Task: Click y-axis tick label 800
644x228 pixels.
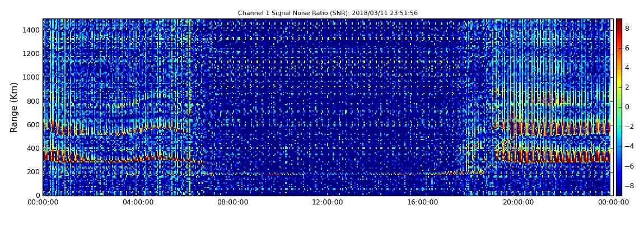Action: pos(34,101)
